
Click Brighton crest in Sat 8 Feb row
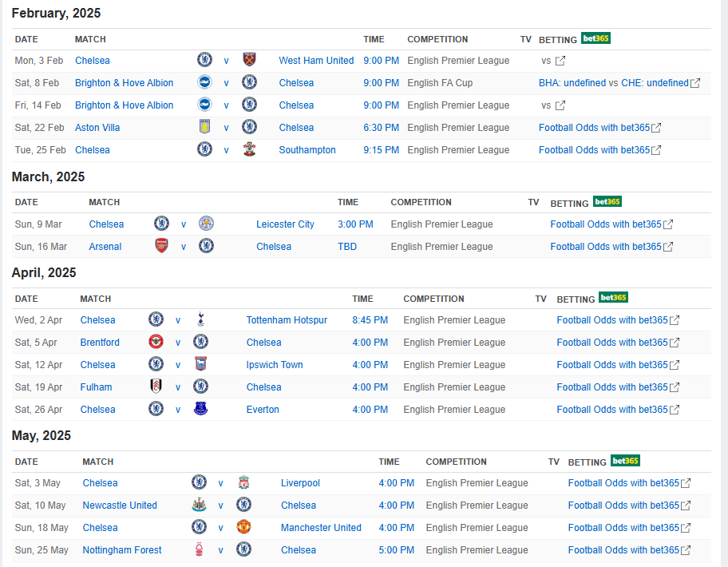click(x=204, y=82)
